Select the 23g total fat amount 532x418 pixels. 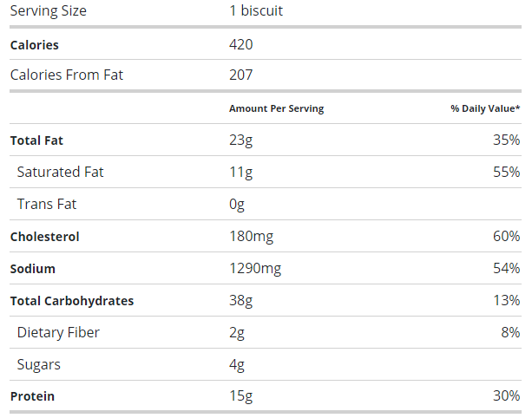239,140
